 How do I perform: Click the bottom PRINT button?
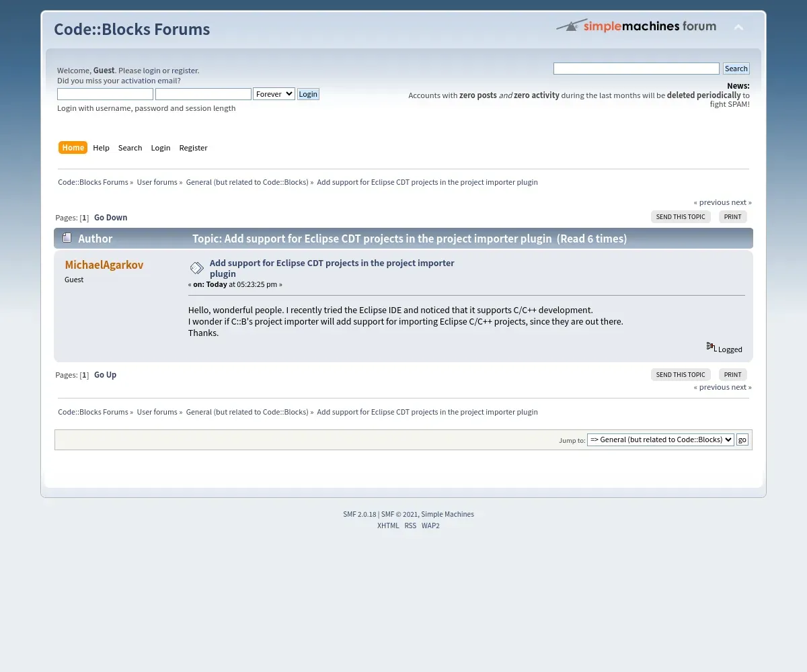733,375
